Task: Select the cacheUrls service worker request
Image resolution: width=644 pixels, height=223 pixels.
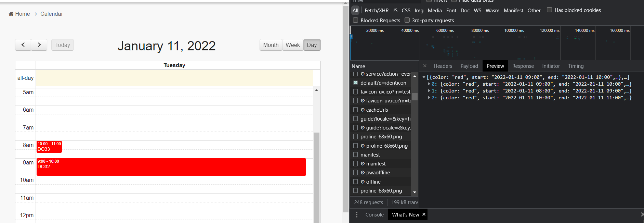Action: 377,110
